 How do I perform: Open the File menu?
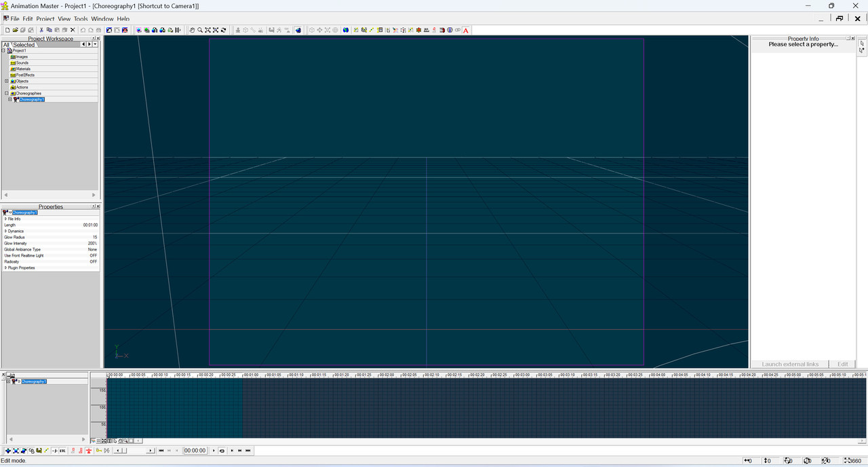[x=15, y=19]
